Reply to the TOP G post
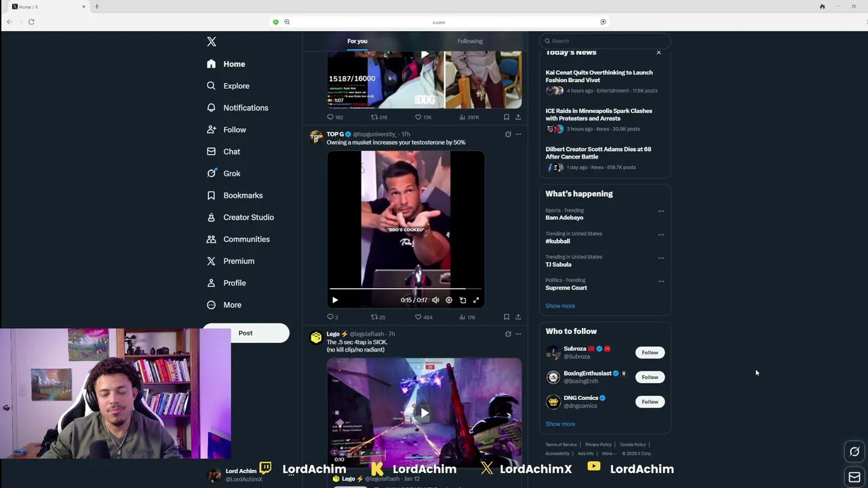 pyautogui.click(x=332, y=317)
